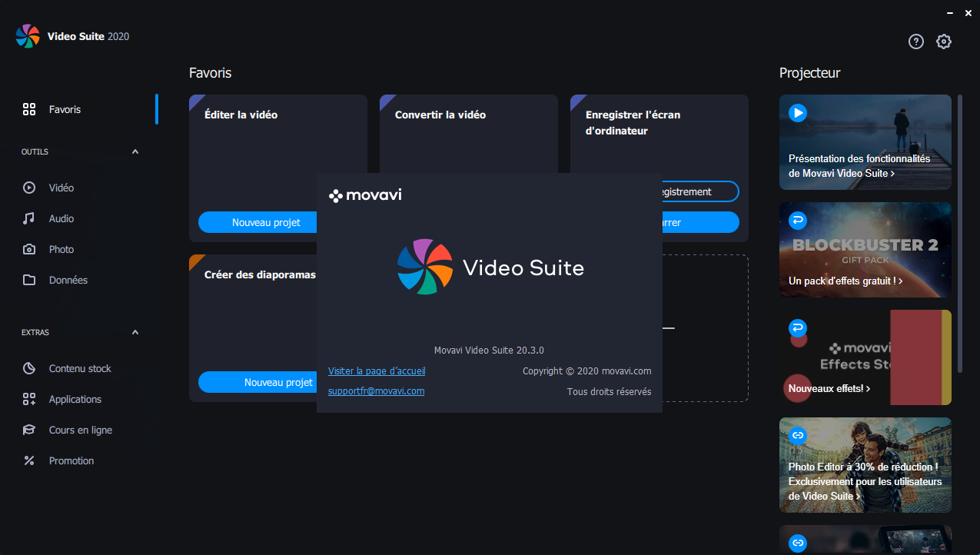This screenshot has width=980, height=555.
Task: Click the Audio music note icon
Action: (x=29, y=218)
